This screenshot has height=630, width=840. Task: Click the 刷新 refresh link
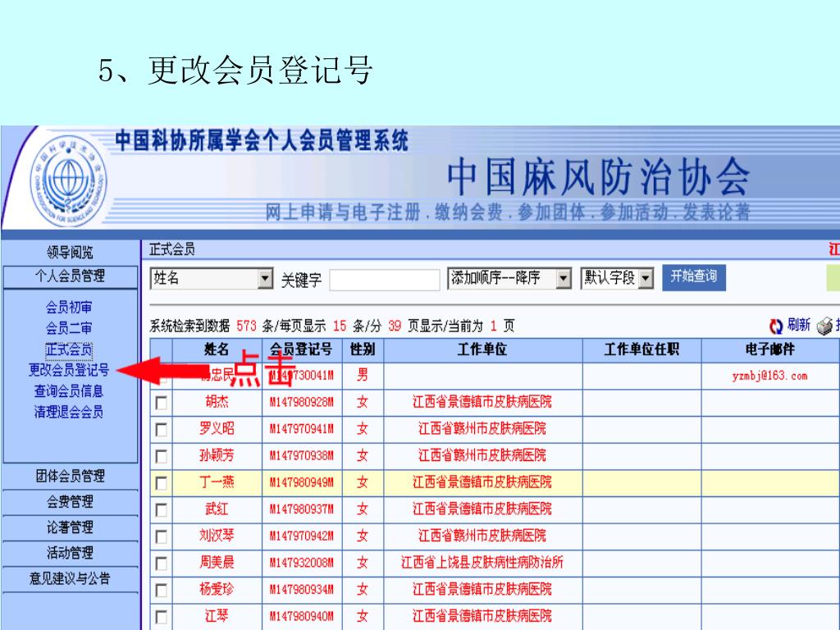click(798, 325)
